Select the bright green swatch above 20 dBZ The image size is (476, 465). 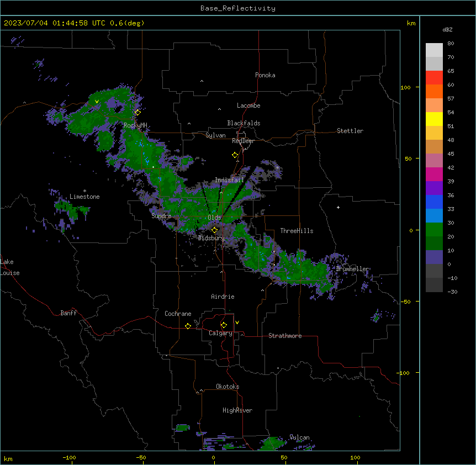point(434,230)
